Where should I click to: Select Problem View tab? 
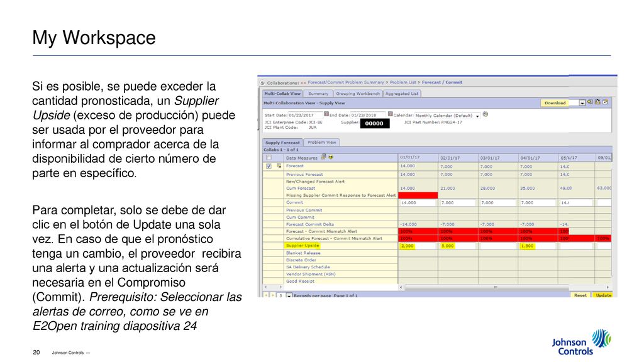pyautogui.click(x=321, y=143)
